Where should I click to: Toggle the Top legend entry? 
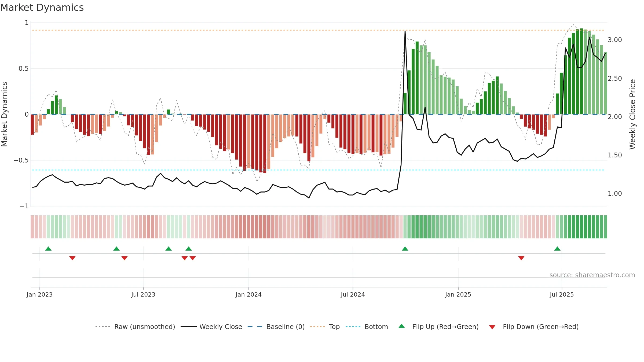tap(325, 327)
